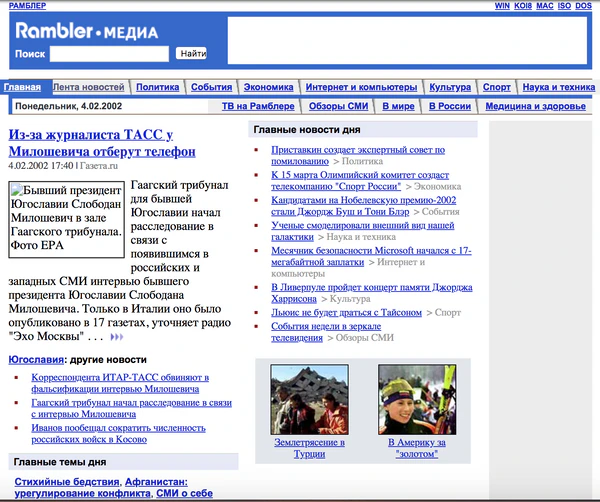Screen dimensions: 600x502
Task: Switch to the Политика tab
Action: pyautogui.click(x=157, y=87)
